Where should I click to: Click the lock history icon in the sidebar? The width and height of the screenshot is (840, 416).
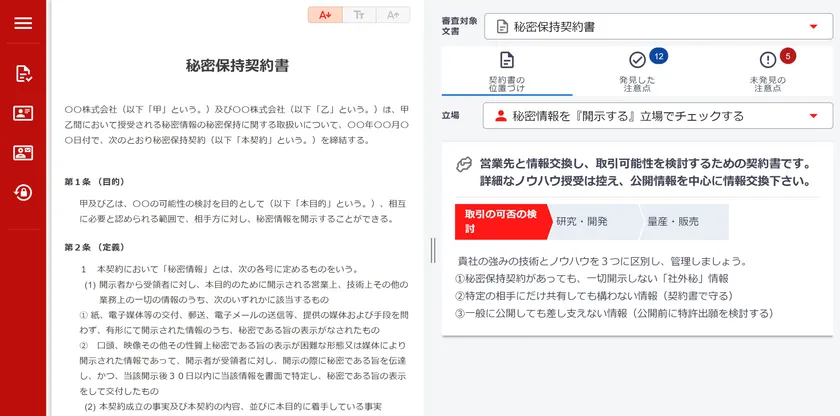pyautogui.click(x=23, y=193)
